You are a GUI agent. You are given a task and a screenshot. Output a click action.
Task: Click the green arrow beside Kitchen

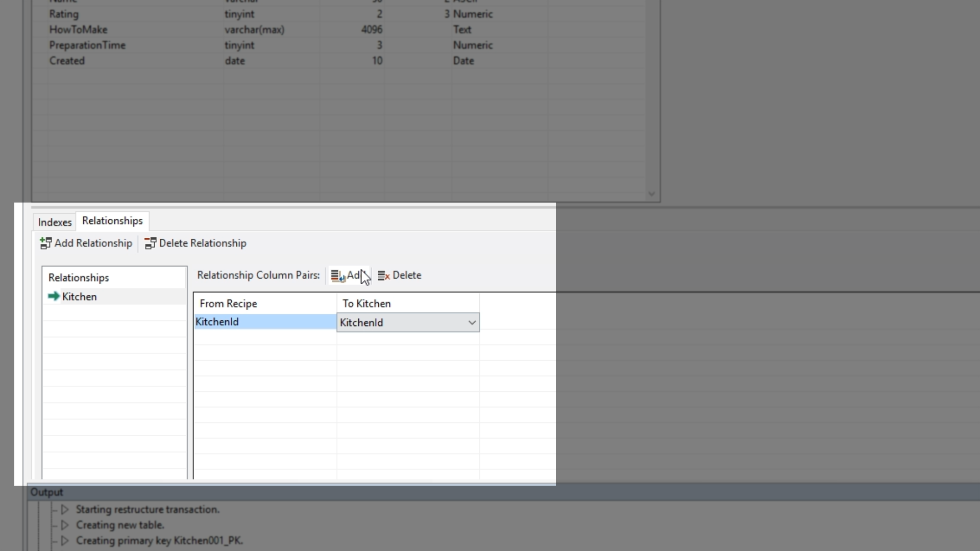pos(54,296)
